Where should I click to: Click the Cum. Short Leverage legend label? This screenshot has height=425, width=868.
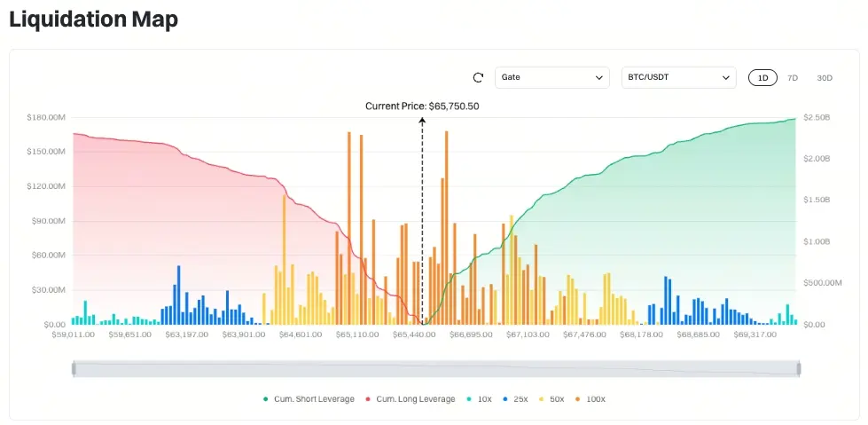click(314, 399)
